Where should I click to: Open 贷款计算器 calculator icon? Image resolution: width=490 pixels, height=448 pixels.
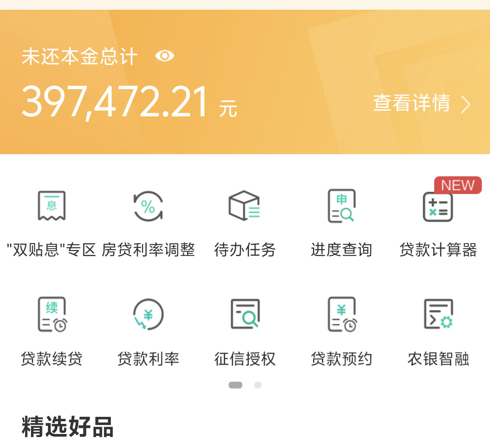(438, 207)
